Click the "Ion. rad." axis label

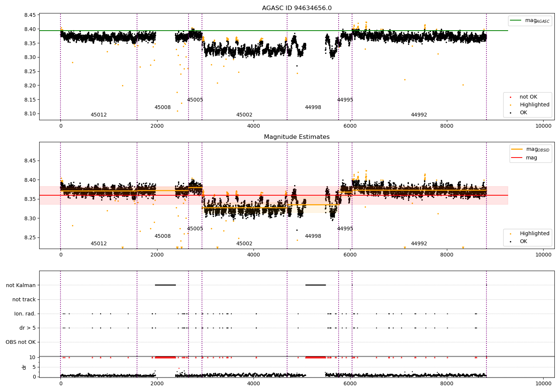pos(25,314)
